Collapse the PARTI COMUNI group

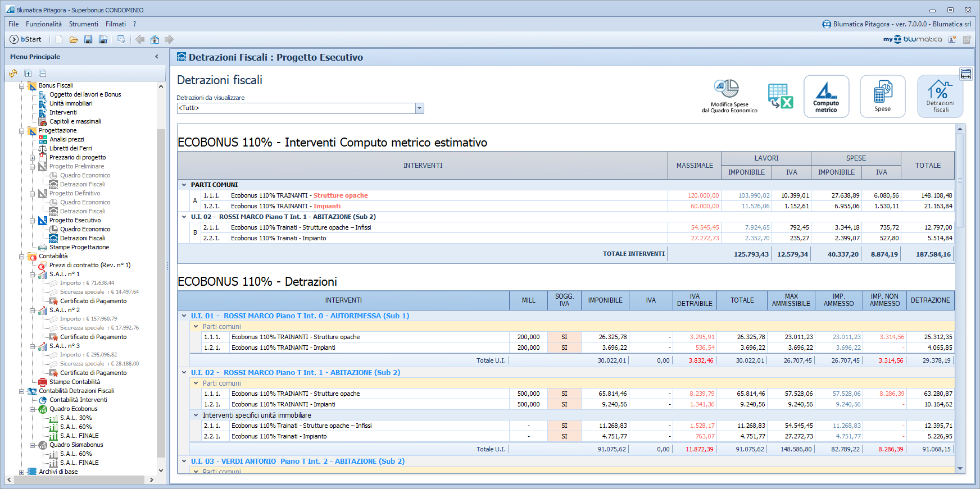coord(184,185)
